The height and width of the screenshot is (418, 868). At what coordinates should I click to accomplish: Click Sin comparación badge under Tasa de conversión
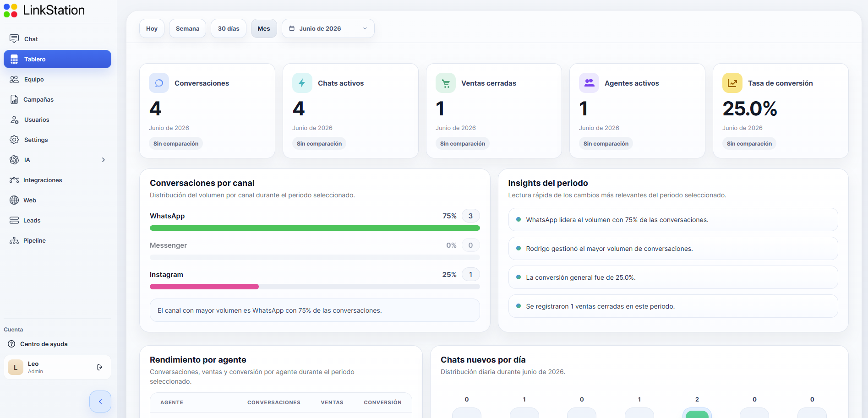pyautogui.click(x=749, y=143)
